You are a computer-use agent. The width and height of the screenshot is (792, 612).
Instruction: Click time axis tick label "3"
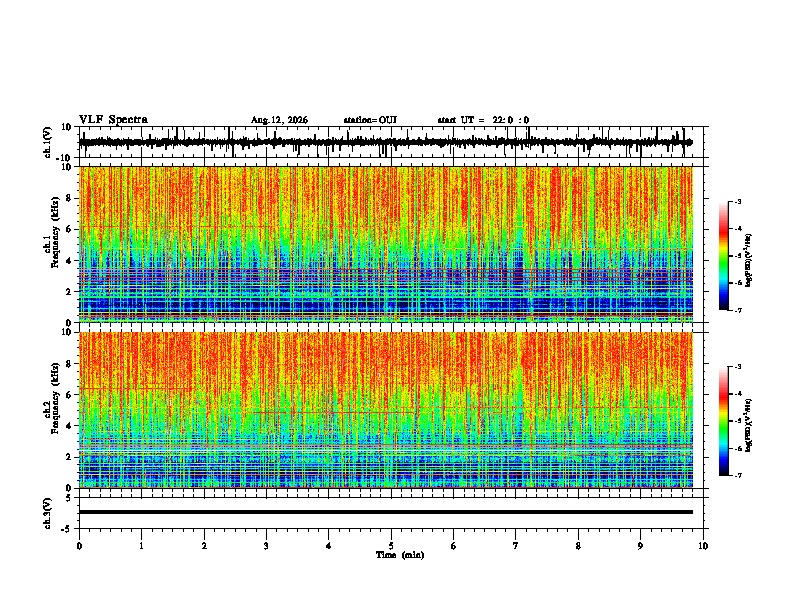[x=266, y=546]
